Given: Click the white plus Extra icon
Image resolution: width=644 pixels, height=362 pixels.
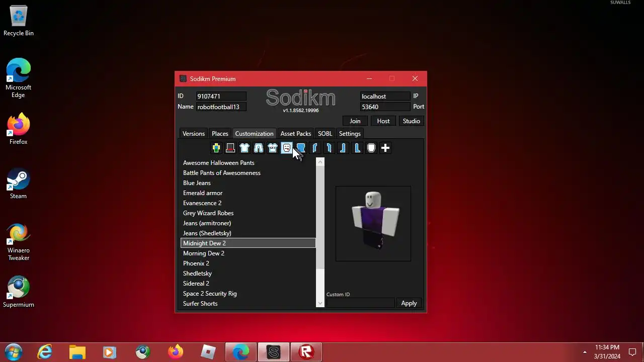Looking at the screenshot, I should click(x=385, y=148).
